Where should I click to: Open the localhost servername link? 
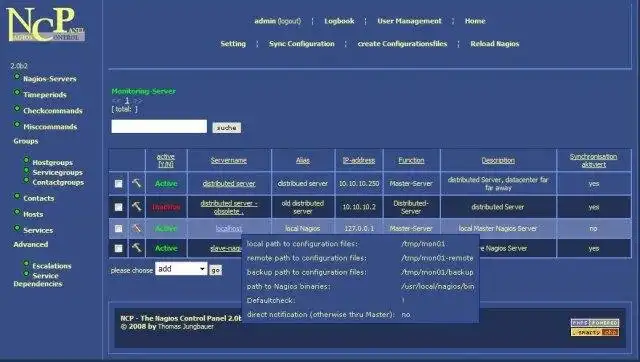[229, 229]
